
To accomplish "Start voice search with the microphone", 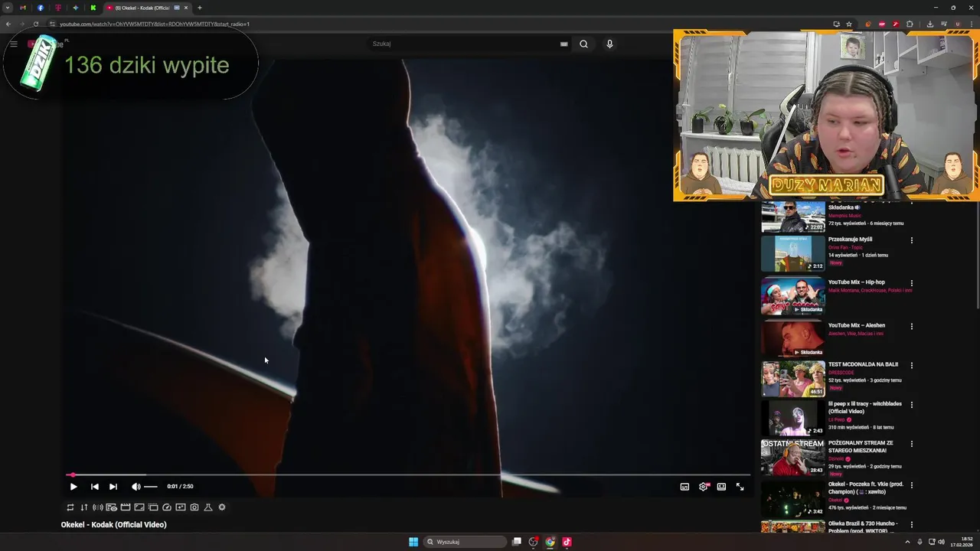I will point(609,44).
